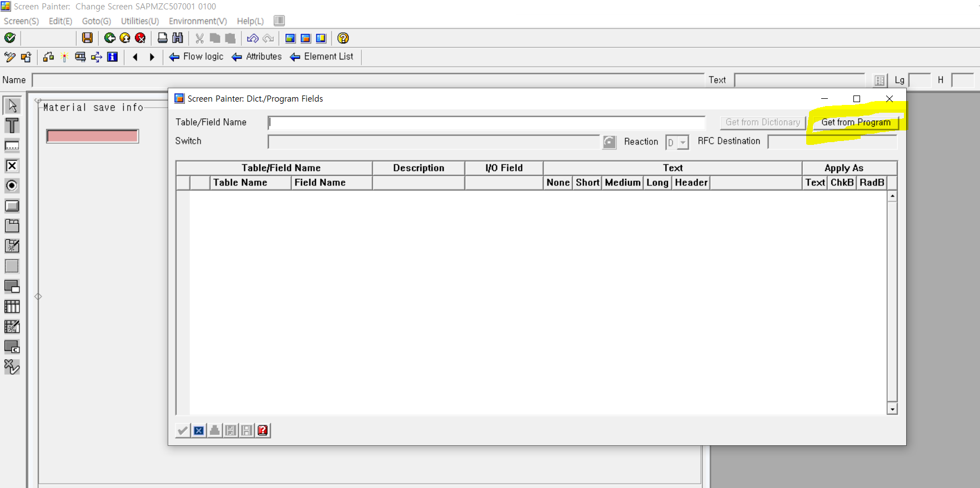Click the Medium text column header
980x488 pixels.
pyautogui.click(x=622, y=183)
